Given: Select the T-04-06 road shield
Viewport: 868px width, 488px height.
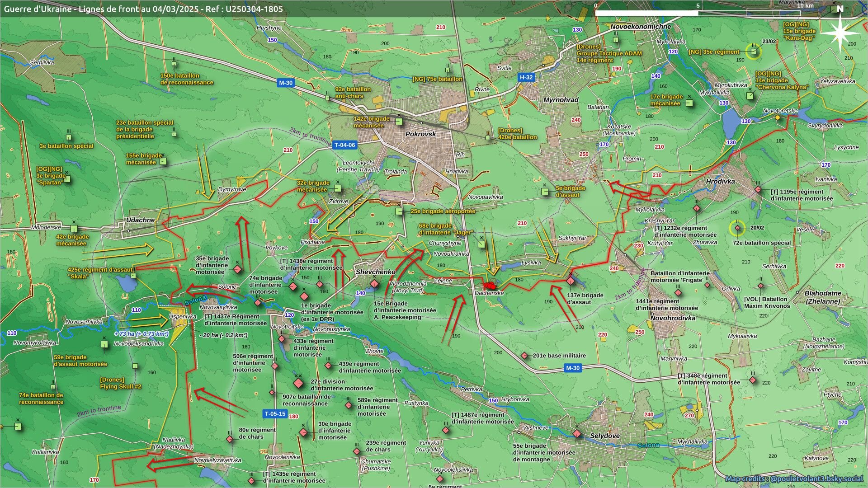Looking at the screenshot, I should tap(345, 145).
